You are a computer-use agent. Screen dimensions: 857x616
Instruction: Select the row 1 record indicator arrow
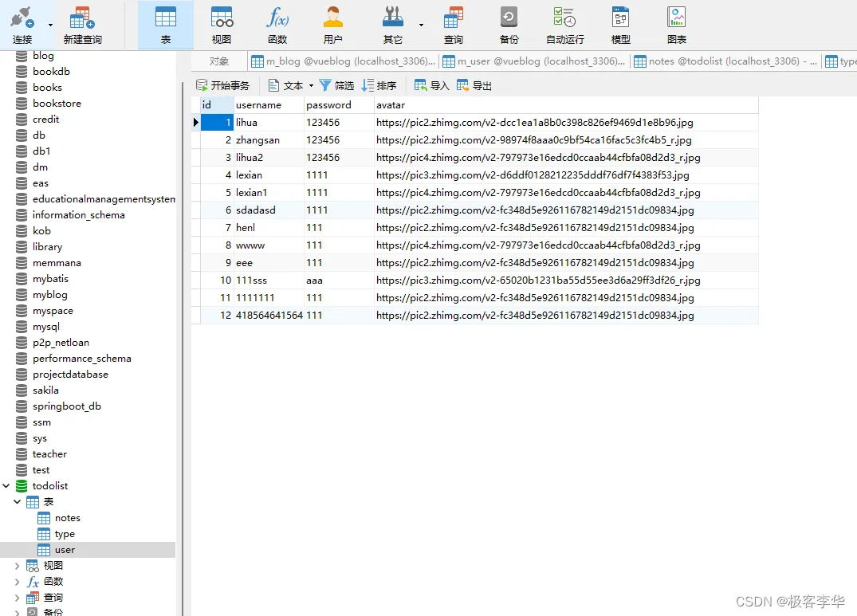(195, 123)
